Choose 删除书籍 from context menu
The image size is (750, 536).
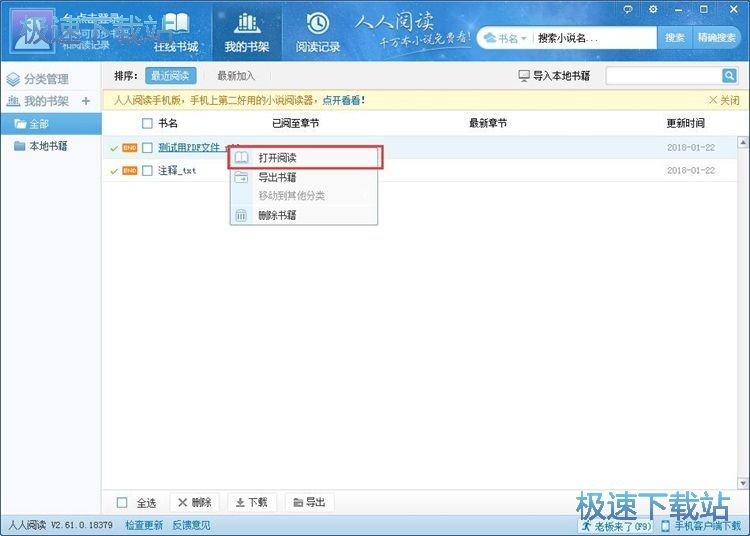click(x=304, y=215)
